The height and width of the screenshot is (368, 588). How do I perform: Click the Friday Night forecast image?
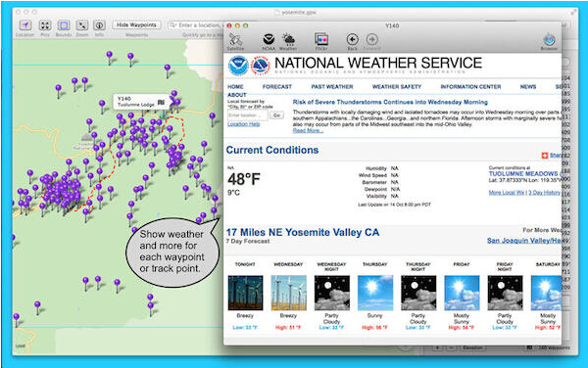(x=505, y=293)
